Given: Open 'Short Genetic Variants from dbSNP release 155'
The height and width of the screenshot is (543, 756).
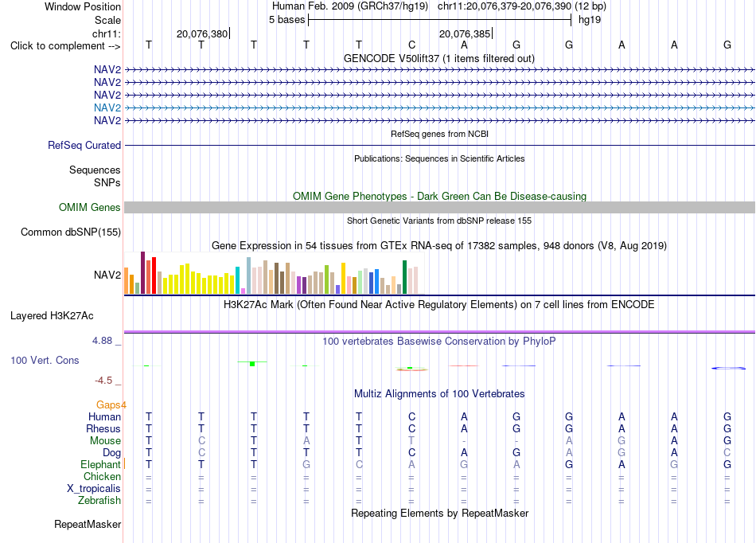Looking at the screenshot, I should (439, 221).
